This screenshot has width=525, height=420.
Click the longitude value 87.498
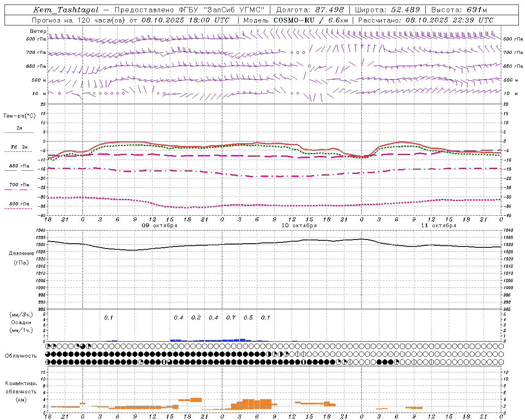click(x=330, y=10)
